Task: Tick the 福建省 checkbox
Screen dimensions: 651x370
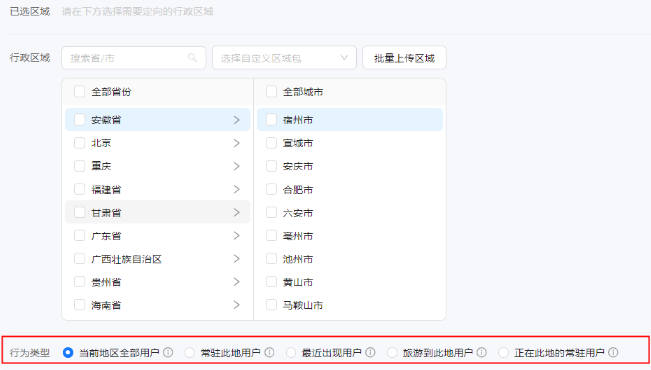Action: click(x=79, y=189)
